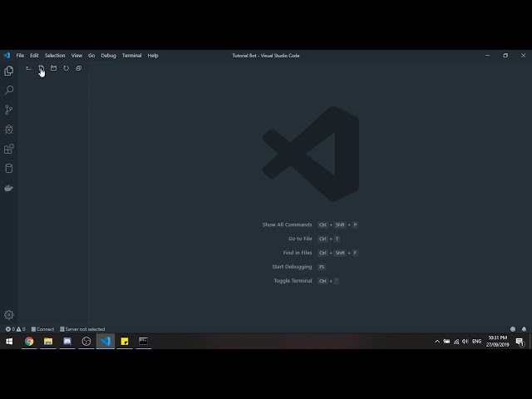This screenshot has height=399, width=532.
Task: Open notifications bell in status bar
Action: (x=524, y=329)
